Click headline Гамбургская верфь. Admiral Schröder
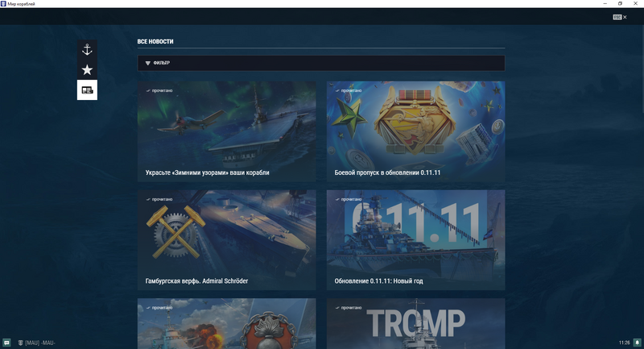The image size is (644, 349). pos(196,281)
